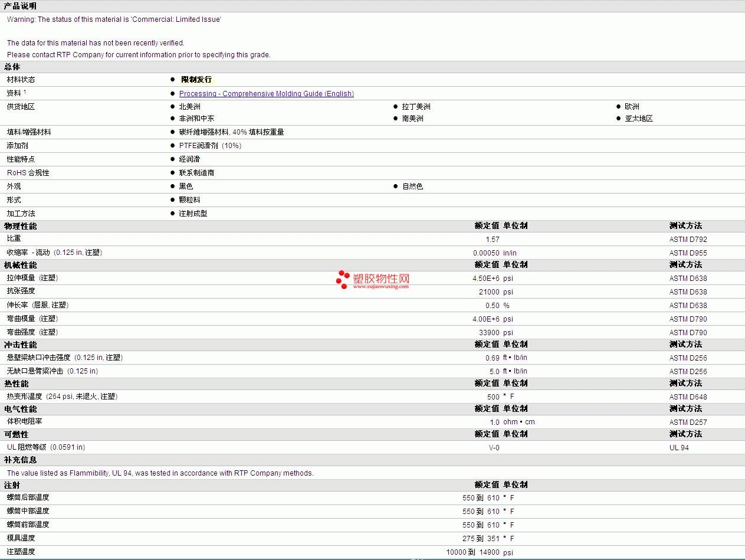Click the footnote superscript 1 beside 资料
Viewport: 745px width, 560px height.
pyautogui.click(x=25, y=91)
